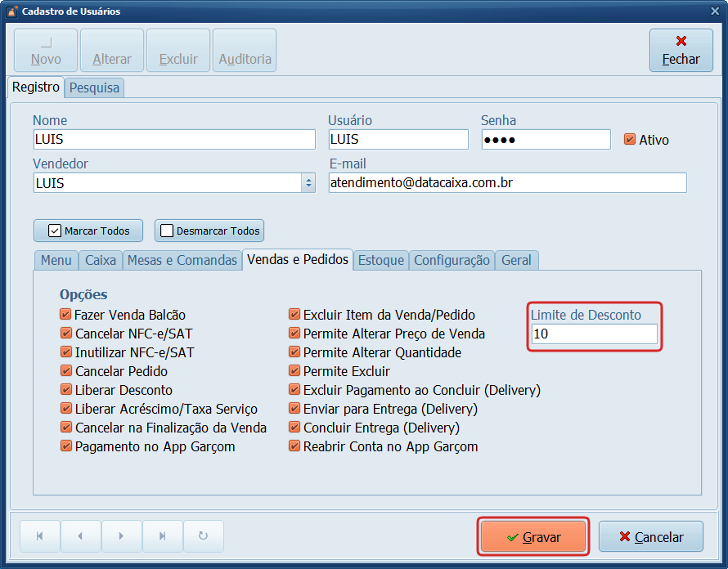Screen dimensions: 728x569
Task: Click the Limite de Desconto field
Action: (594, 334)
